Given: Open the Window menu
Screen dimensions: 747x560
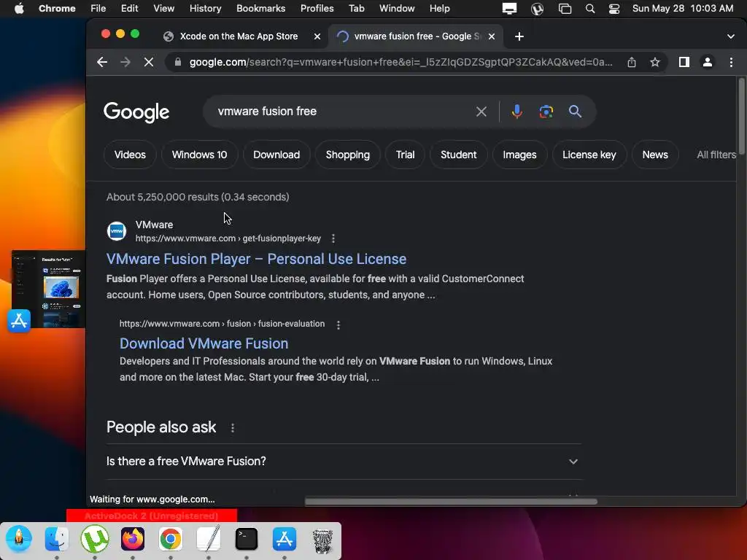Looking at the screenshot, I should pos(397,9).
